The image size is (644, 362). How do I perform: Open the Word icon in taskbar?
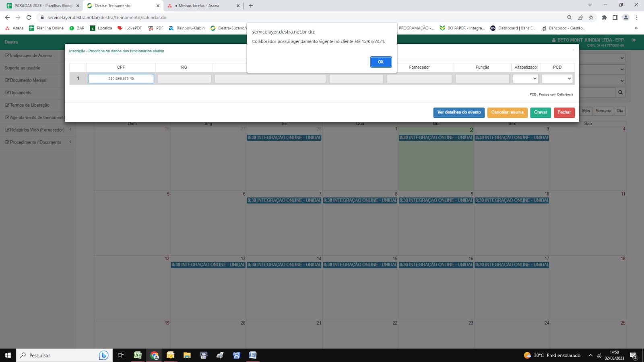252,355
